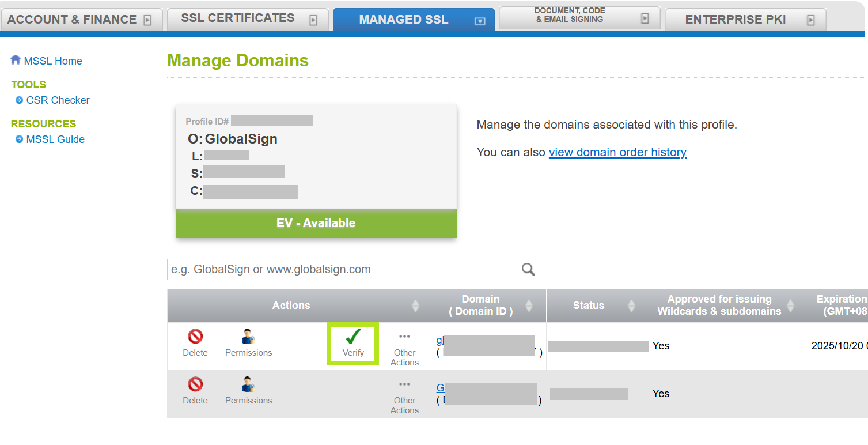
Task: Open Permissions in the second gray row
Action: pyautogui.click(x=248, y=391)
